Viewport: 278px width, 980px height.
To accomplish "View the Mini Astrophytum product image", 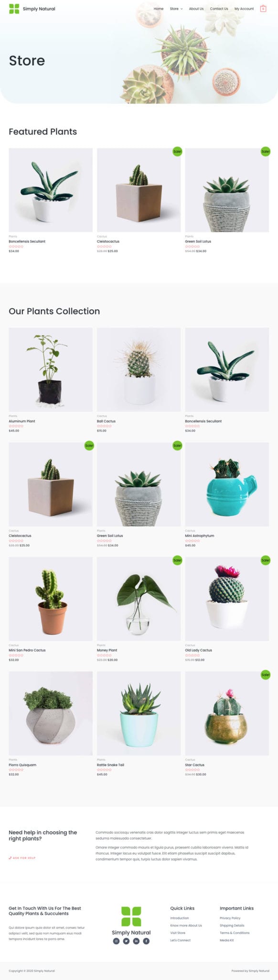I will click(227, 484).
